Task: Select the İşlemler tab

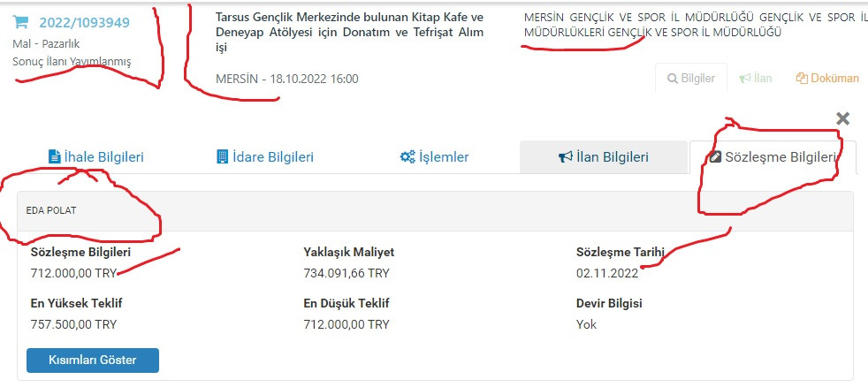Action: click(435, 157)
